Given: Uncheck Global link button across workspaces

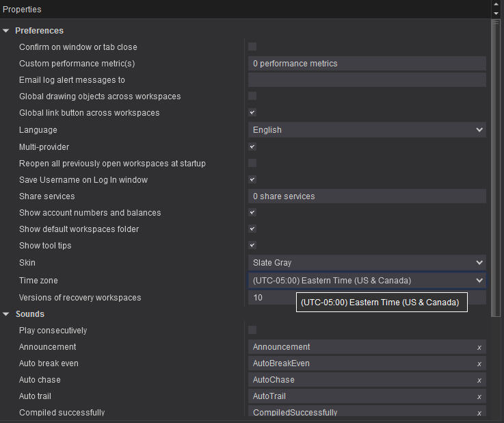Looking at the screenshot, I should point(252,112).
